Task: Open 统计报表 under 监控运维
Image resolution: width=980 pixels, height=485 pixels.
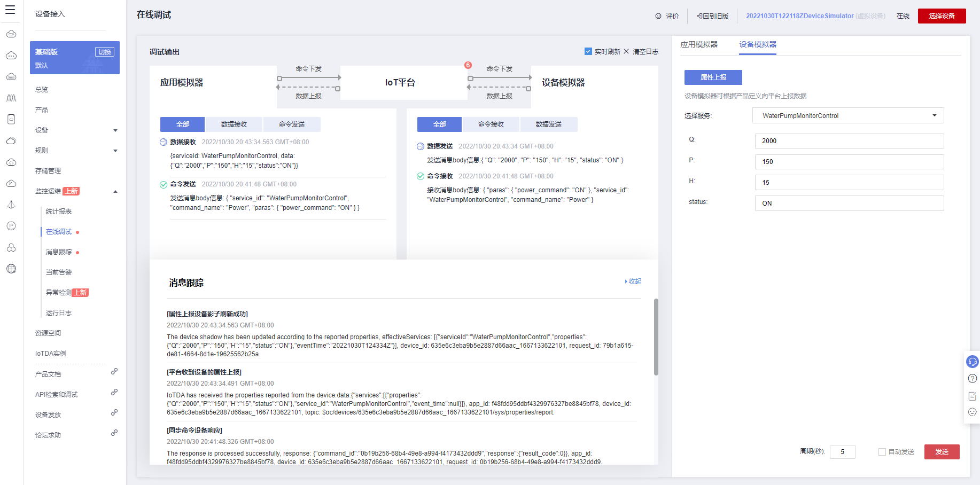Action: tap(59, 212)
